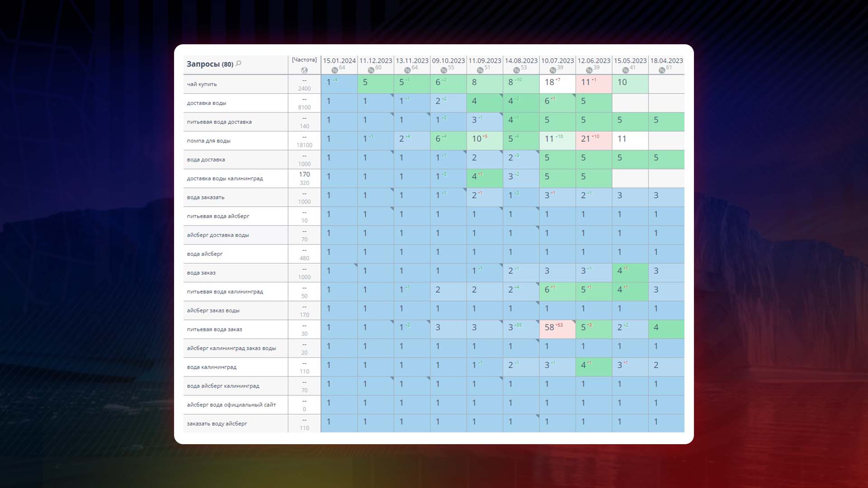Click frequency value 18100 cell

coord(304,145)
